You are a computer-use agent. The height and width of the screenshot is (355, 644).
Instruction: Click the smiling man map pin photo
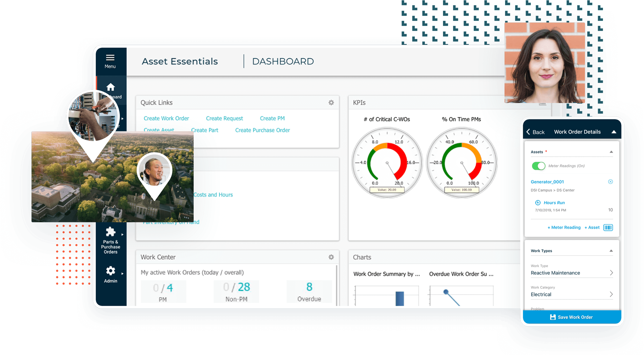tap(154, 170)
